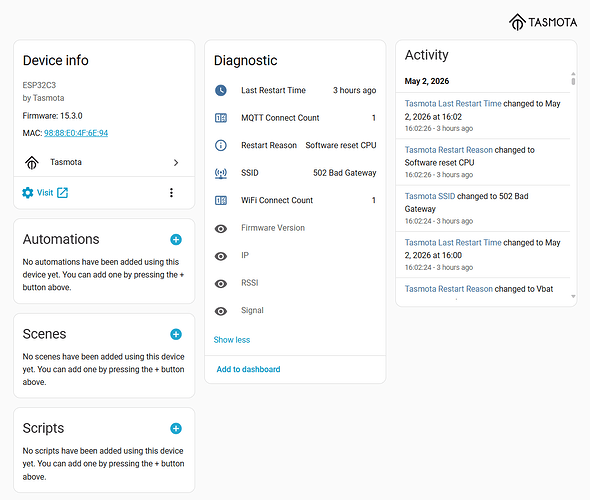Add a new scene with plus button
The image size is (590, 500).
(x=176, y=334)
